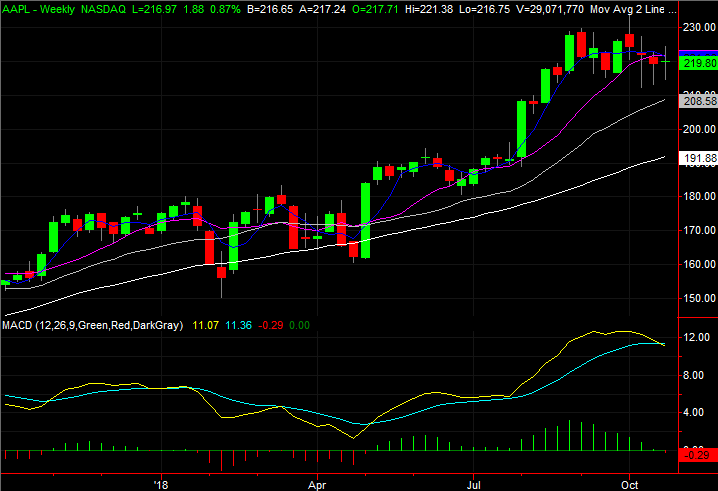This screenshot has width=718, height=491.
Task: Click the MACD signal value 11.36
Action: (x=239, y=325)
